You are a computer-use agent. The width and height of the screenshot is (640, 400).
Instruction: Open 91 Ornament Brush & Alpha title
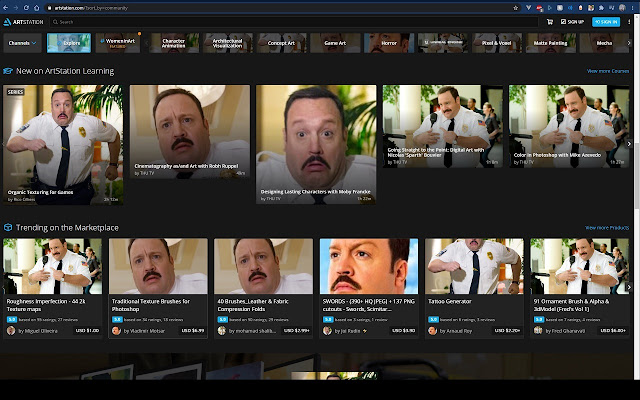(571, 305)
